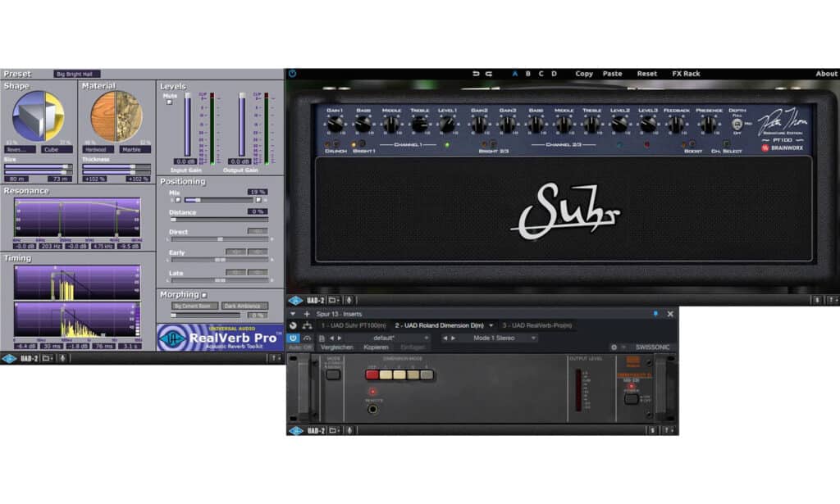
Task: Click the gear icon beside SWISSONIC
Action: (614, 347)
